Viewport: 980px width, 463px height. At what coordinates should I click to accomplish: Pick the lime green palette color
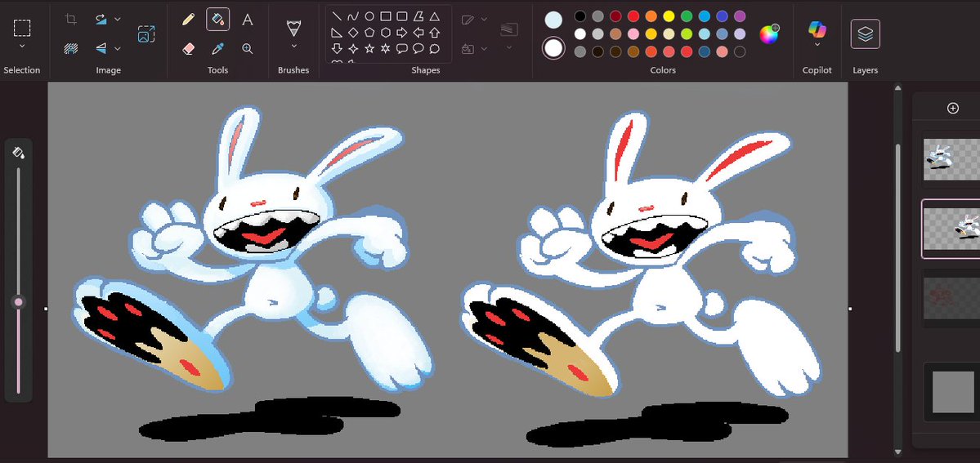687,33
